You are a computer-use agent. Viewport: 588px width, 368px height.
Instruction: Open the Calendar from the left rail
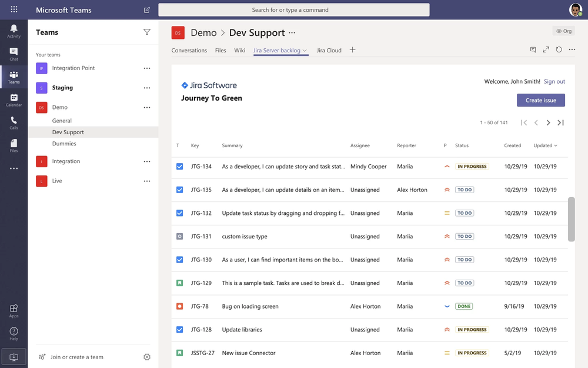click(14, 100)
